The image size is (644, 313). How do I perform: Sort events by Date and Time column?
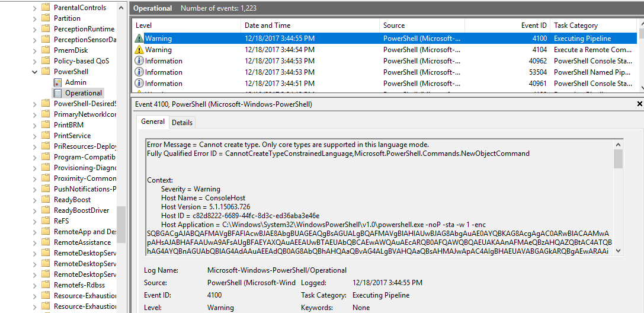click(x=267, y=25)
